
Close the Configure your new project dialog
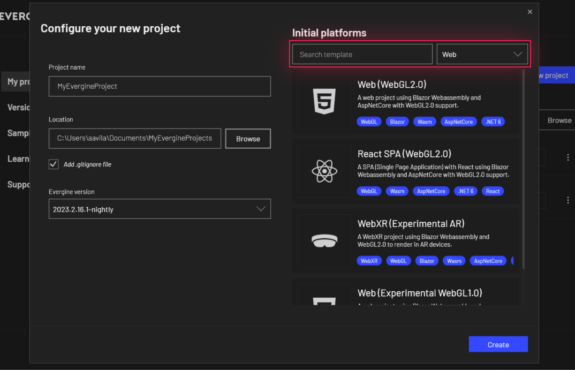(x=530, y=12)
